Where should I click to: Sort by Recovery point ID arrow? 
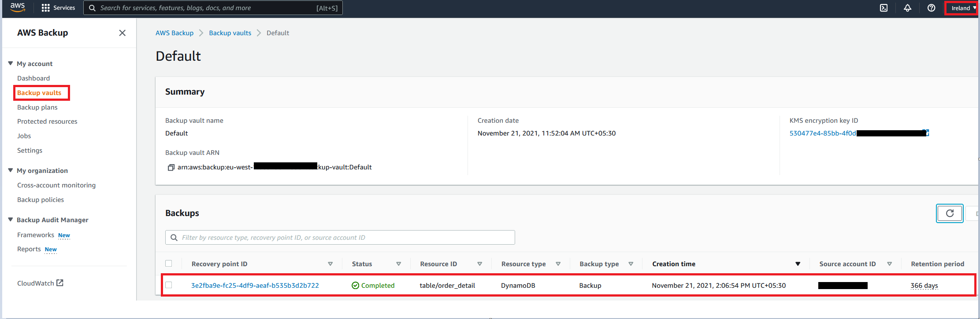(x=330, y=264)
